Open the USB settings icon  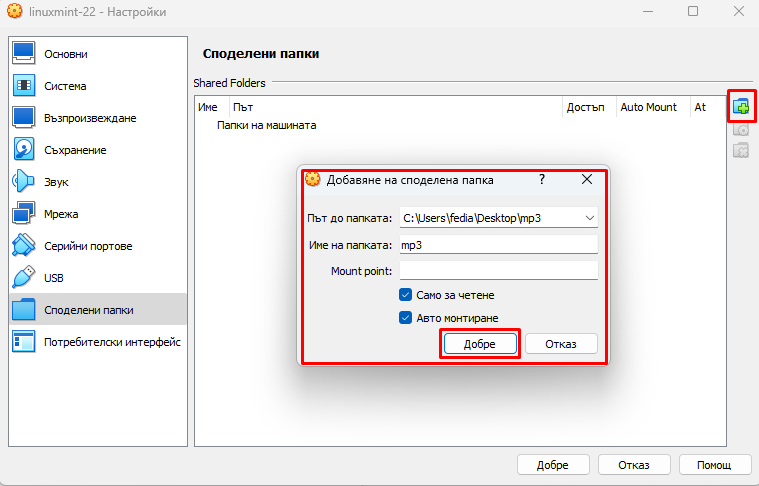(x=24, y=277)
